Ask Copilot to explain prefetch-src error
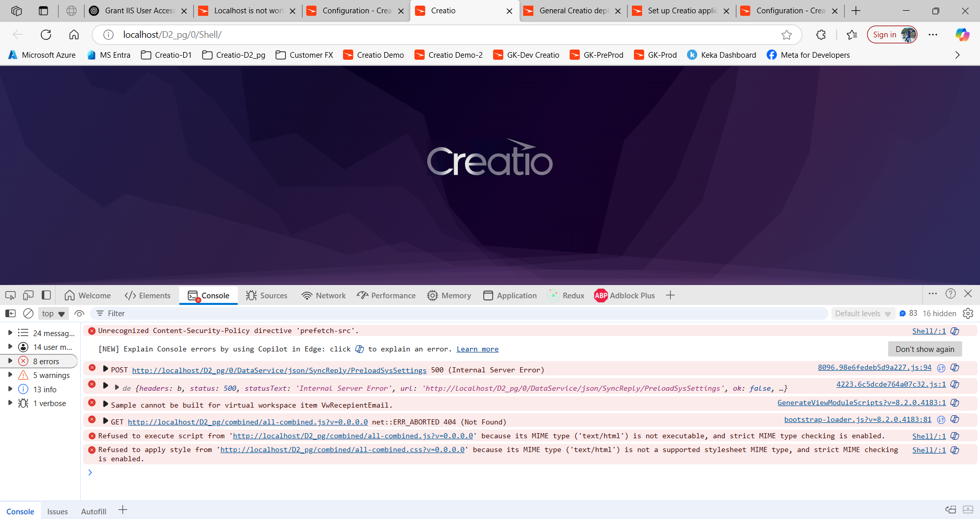Screen dimensions: 980x521 [x=955, y=331]
